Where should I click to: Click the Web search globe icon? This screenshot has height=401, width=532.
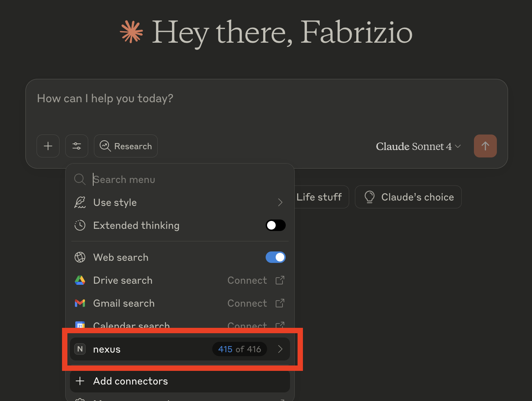coord(80,257)
